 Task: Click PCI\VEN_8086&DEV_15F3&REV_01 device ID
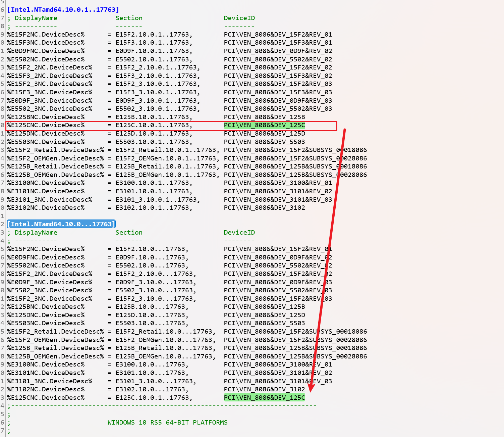click(278, 43)
